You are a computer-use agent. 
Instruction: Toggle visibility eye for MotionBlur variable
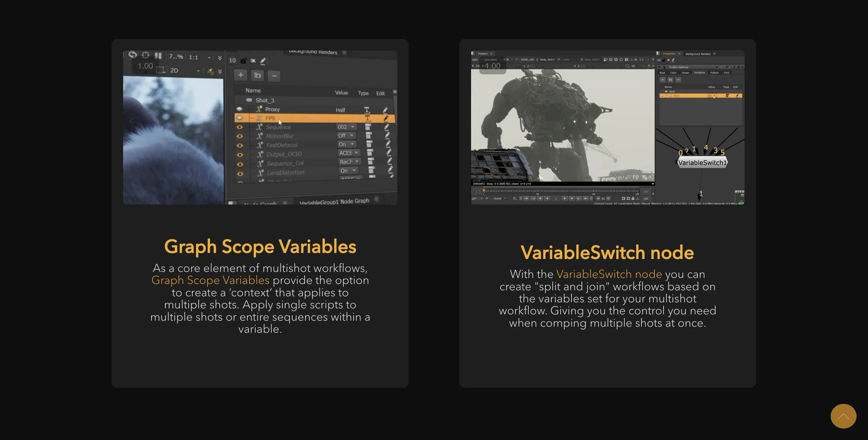(240, 136)
